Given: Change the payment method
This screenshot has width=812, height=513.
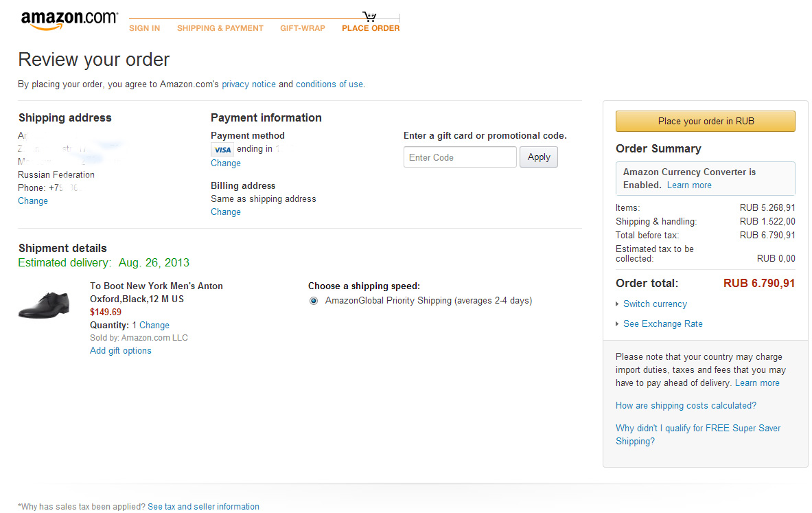Looking at the screenshot, I should (226, 163).
